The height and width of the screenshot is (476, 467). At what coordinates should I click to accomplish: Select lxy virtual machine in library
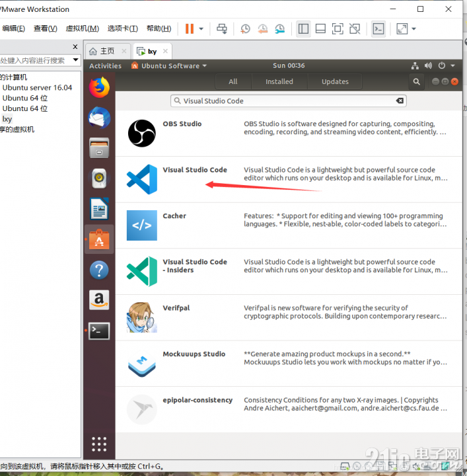[x=7, y=119]
